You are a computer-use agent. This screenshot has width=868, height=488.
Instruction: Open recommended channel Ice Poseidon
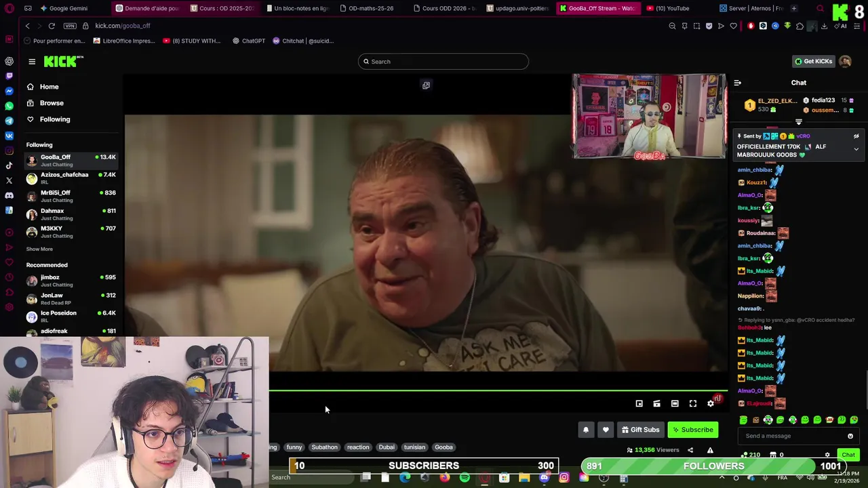[x=71, y=317]
